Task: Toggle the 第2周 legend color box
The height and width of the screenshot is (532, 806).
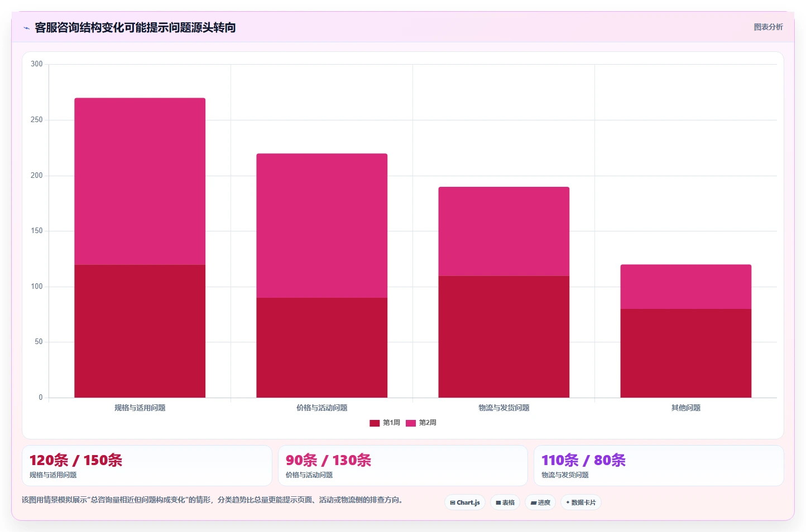Action: (411, 423)
